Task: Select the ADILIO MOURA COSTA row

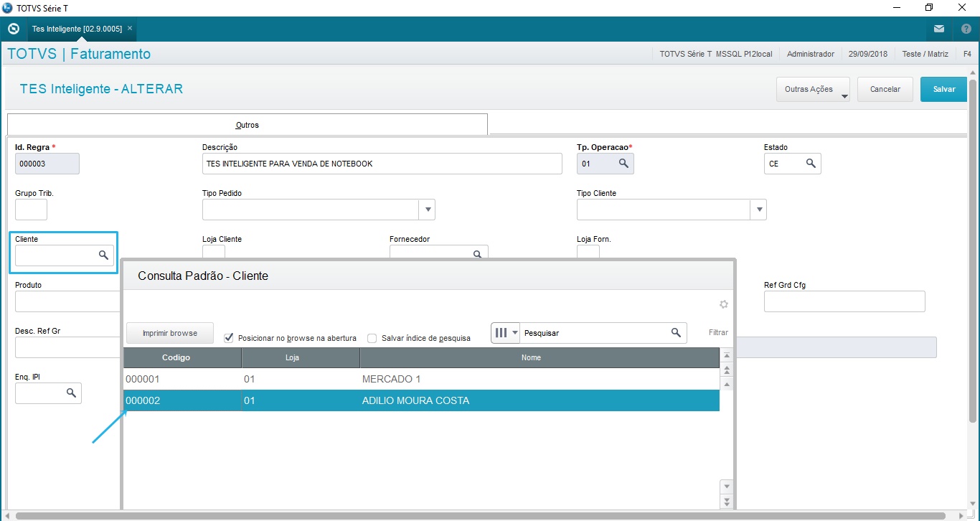Action: point(421,400)
